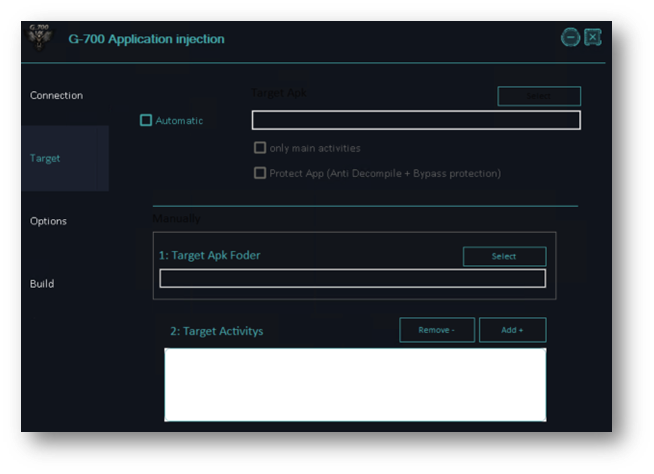This screenshot has width=654, height=474.
Task: Open the Connection section in sidebar
Action: [x=56, y=96]
